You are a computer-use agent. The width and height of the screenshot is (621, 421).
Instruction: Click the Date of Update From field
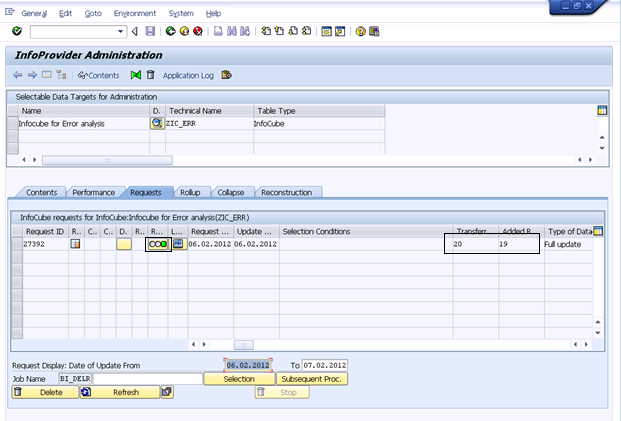(x=248, y=365)
